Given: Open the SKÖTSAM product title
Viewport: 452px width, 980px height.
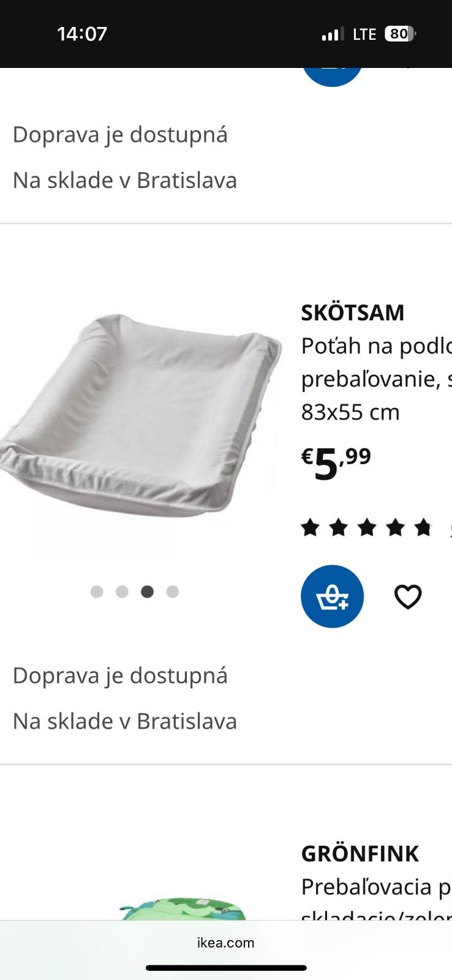Looking at the screenshot, I should click(353, 312).
